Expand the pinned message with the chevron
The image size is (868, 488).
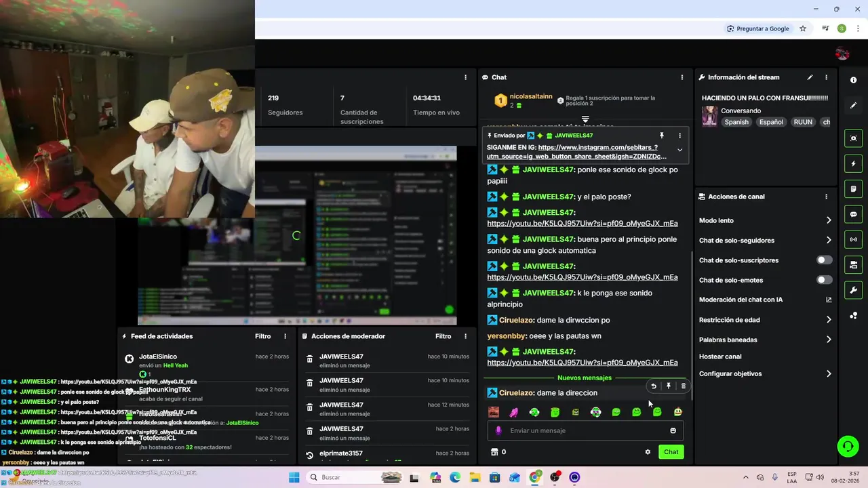(679, 150)
